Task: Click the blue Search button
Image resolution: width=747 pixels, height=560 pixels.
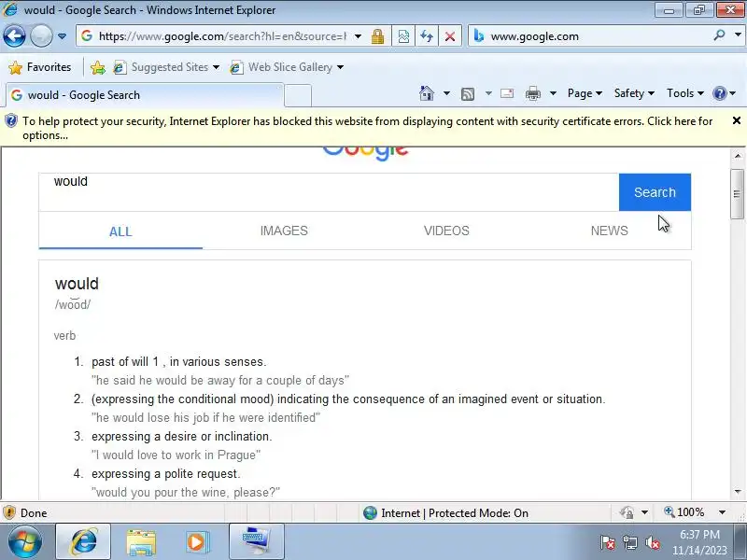Action: (x=655, y=192)
